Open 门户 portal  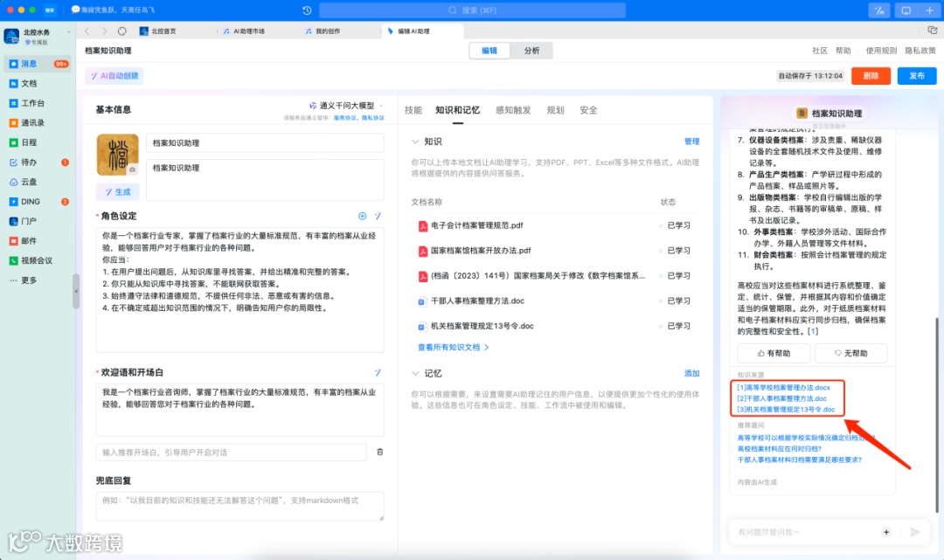tap(24, 221)
